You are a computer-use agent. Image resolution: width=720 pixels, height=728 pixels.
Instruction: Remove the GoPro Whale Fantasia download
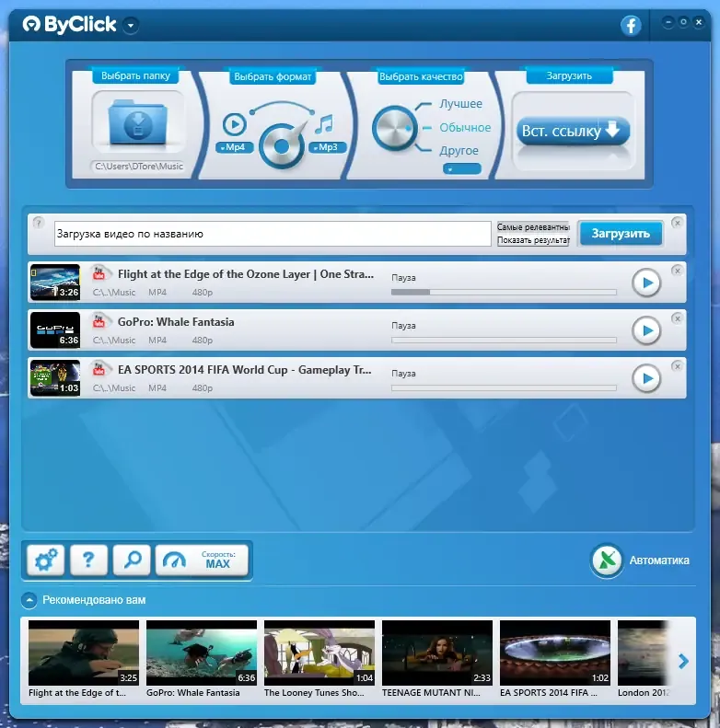point(677,318)
